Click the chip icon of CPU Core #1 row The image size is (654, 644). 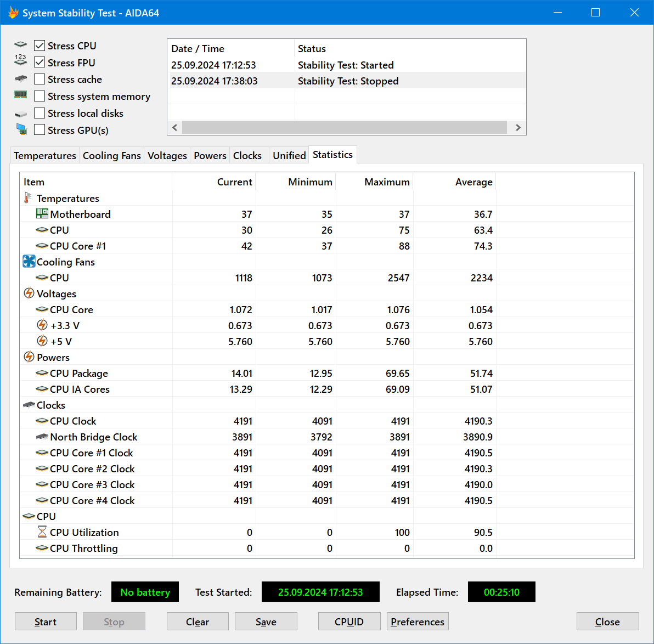point(42,246)
